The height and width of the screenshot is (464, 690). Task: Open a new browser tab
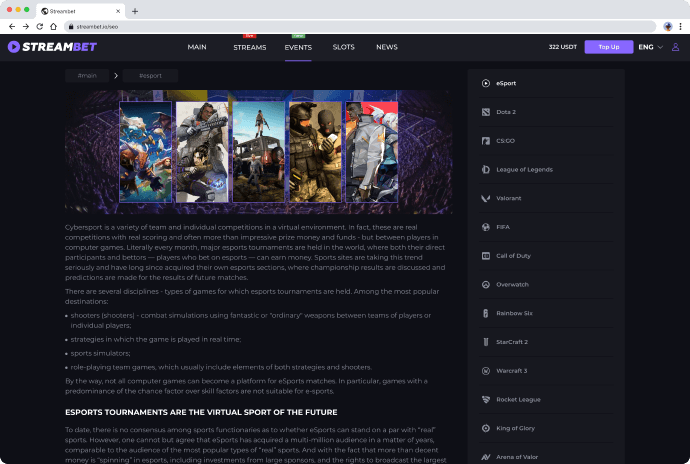point(135,11)
